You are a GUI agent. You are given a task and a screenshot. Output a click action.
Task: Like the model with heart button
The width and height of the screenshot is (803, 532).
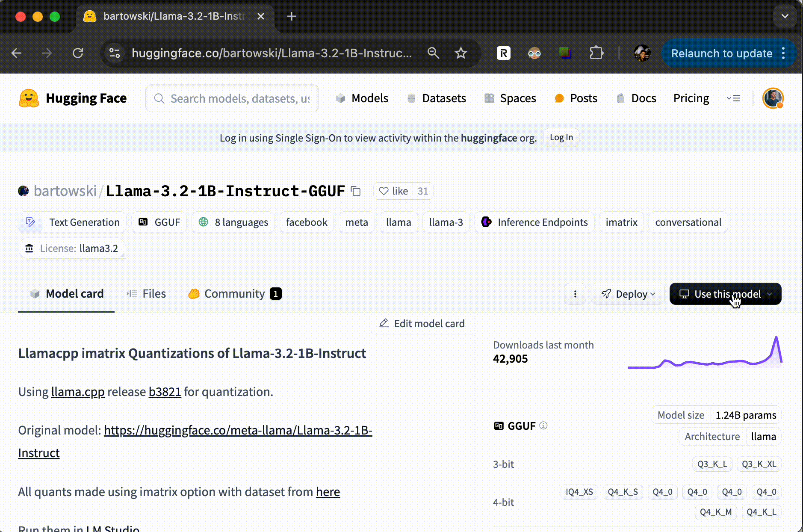[x=393, y=191]
